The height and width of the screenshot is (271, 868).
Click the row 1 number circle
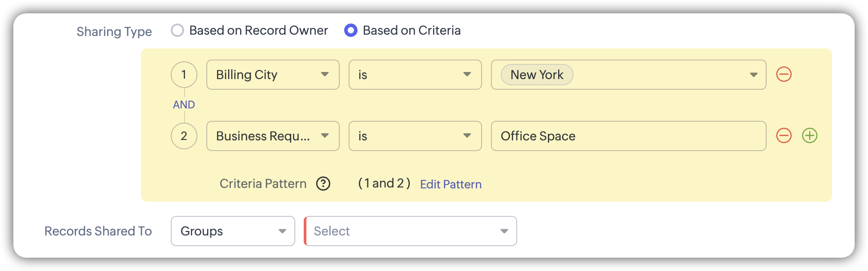pyautogui.click(x=184, y=75)
